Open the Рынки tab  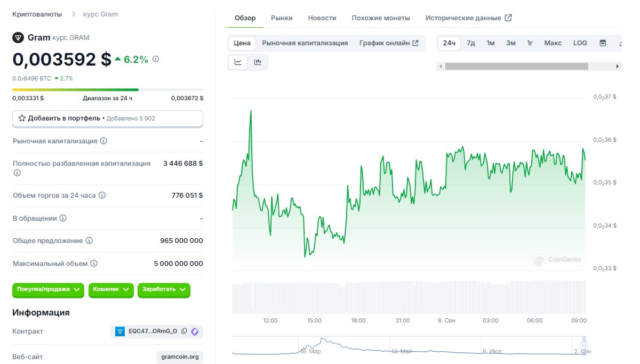click(x=282, y=18)
